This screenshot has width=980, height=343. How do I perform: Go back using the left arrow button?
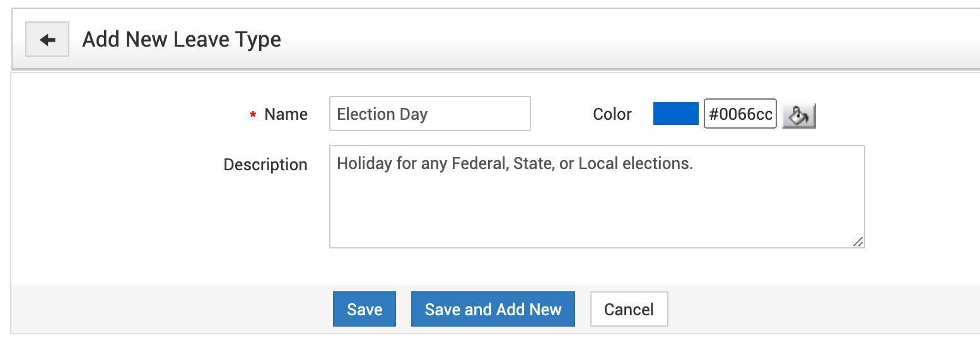pyautogui.click(x=47, y=40)
